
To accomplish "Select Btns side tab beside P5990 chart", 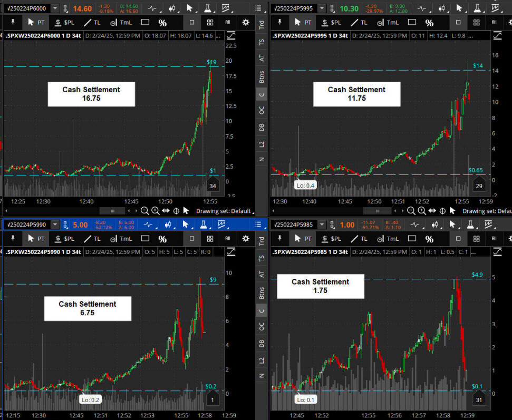I will (261, 292).
